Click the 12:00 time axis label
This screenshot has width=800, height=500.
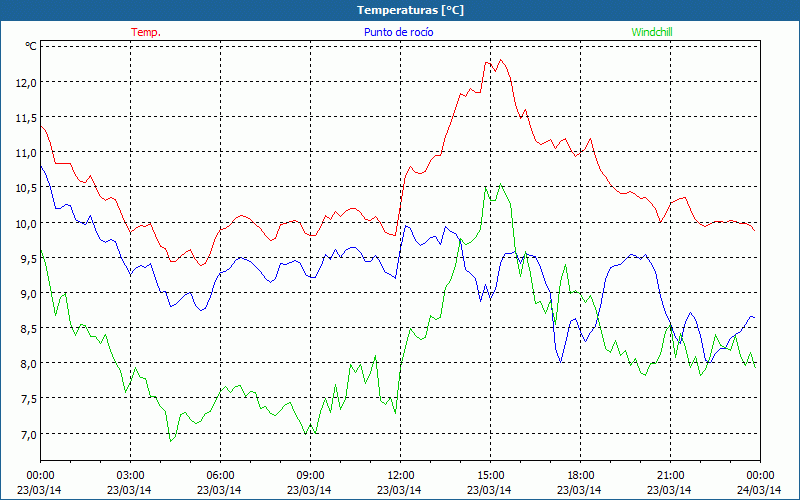click(401, 476)
